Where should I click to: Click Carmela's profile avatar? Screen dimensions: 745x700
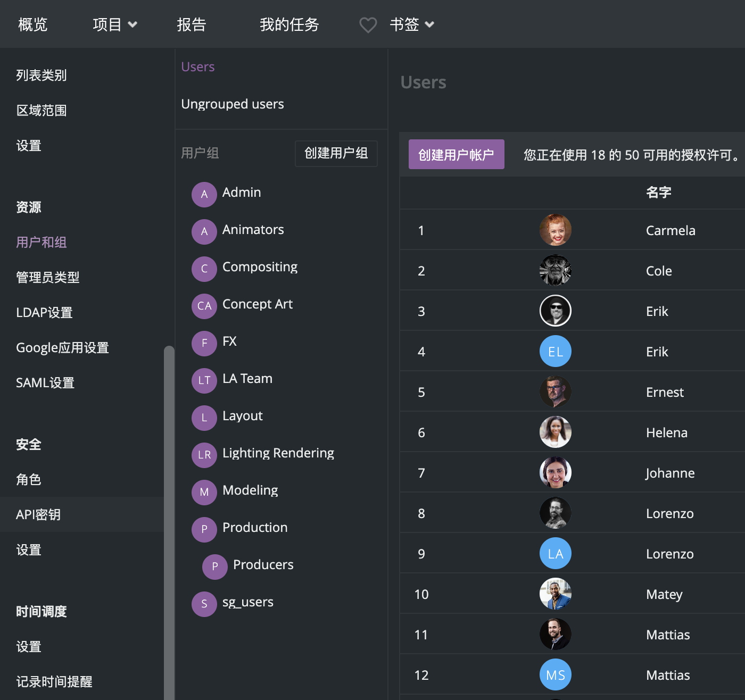(x=555, y=230)
